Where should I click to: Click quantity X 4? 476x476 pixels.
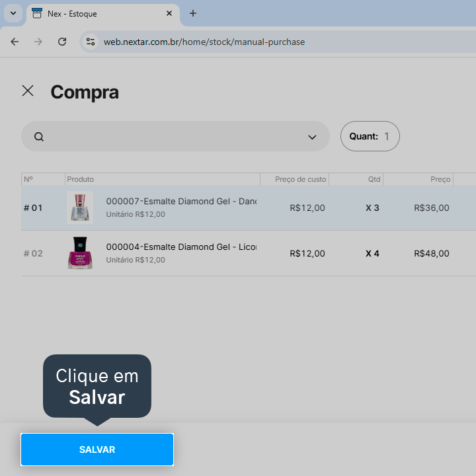[372, 253]
